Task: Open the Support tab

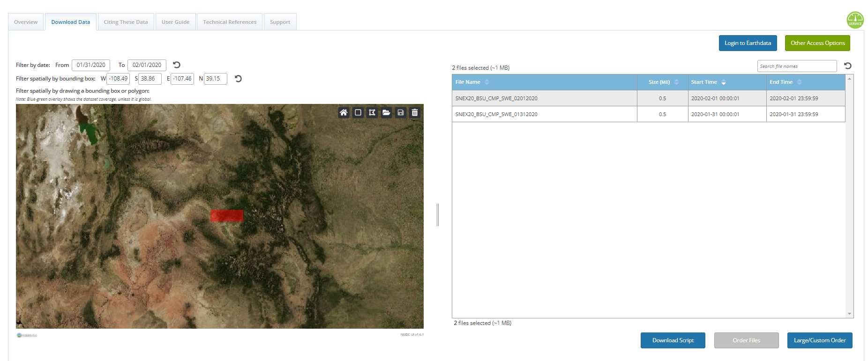Action: 280,22
